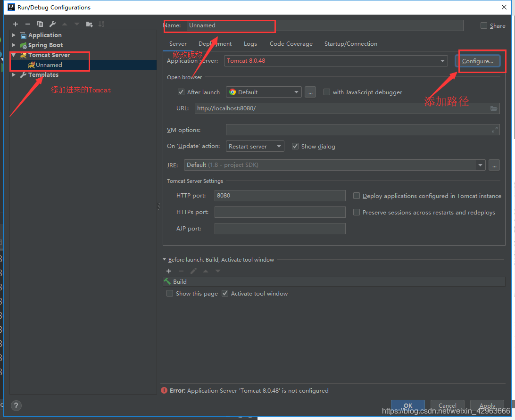
Task: Click the HTTP port field
Action: (x=280, y=195)
